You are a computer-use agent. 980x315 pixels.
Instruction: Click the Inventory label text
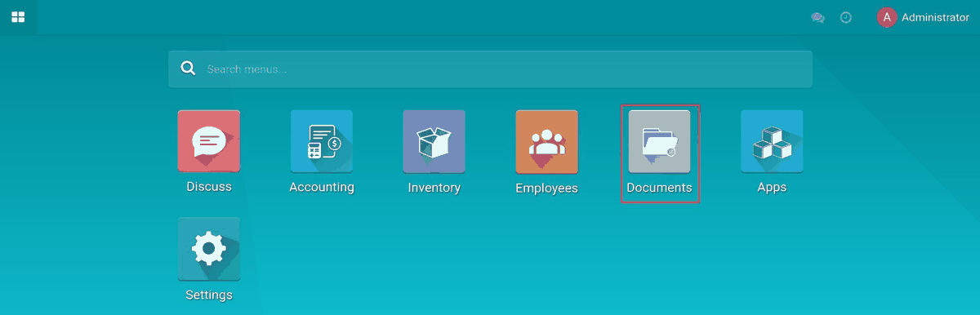click(x=434, y=188)
